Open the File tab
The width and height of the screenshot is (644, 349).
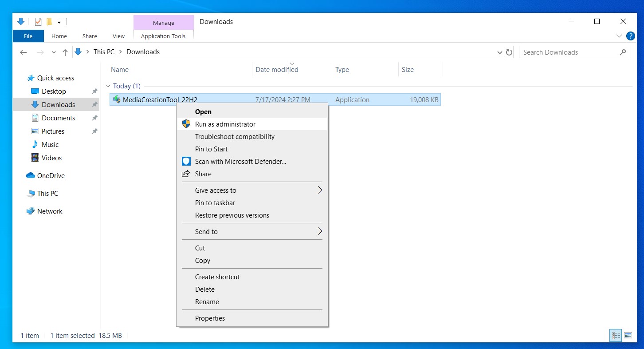coord(28,36)
